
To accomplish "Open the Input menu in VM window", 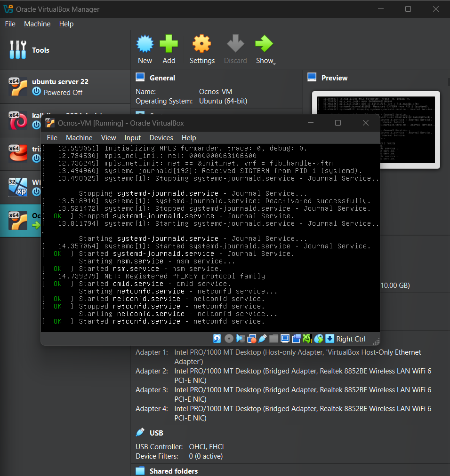I will coord(133,138).
